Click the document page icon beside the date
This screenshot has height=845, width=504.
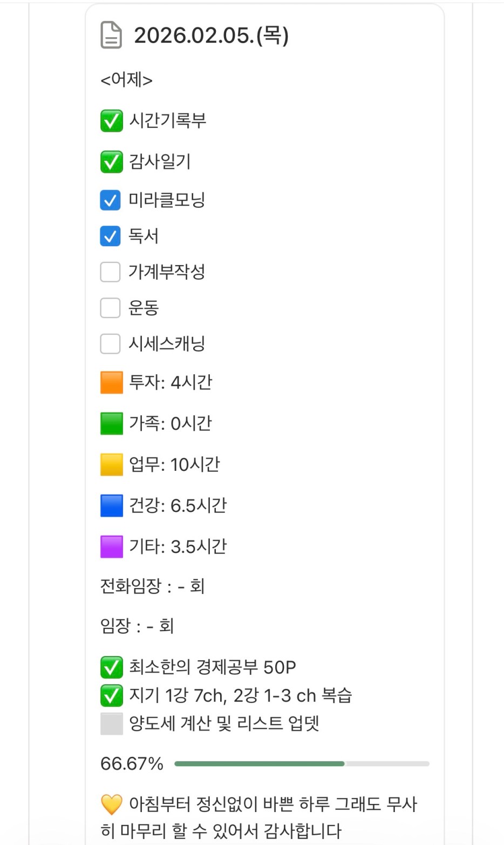(111, 36)
